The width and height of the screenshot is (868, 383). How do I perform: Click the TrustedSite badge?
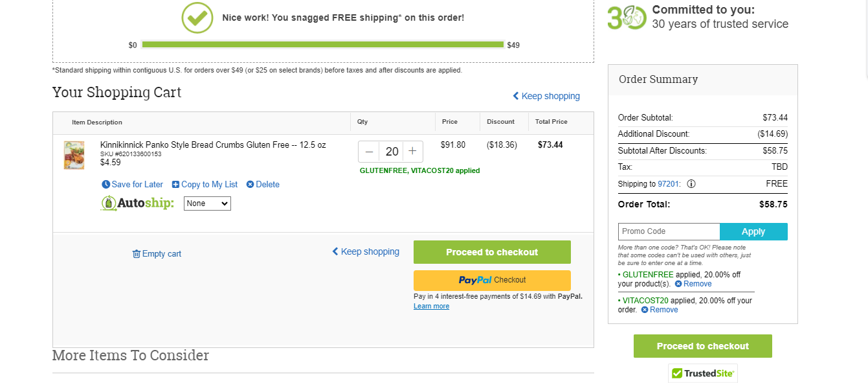pos(703,373)
